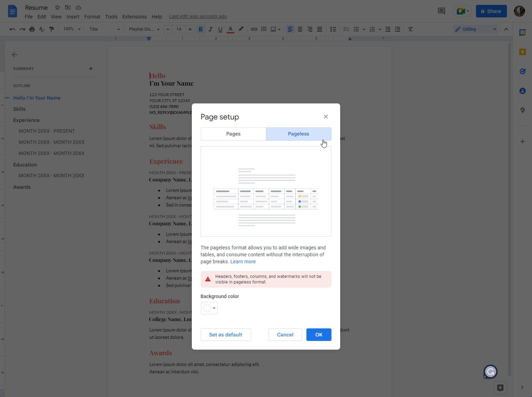Click the highlight color pen icon
Image resolution: width=532 pixels, height=397 pixels.
click(x=241, y=29)
